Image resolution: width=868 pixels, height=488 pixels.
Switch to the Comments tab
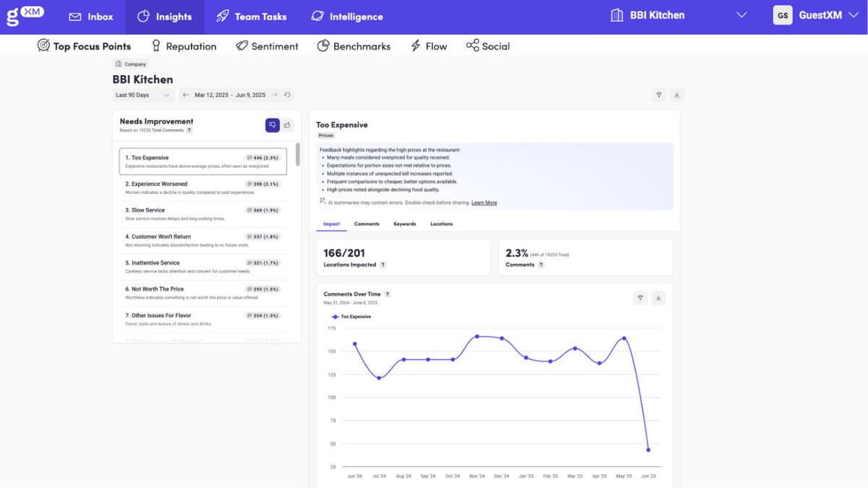367,224
